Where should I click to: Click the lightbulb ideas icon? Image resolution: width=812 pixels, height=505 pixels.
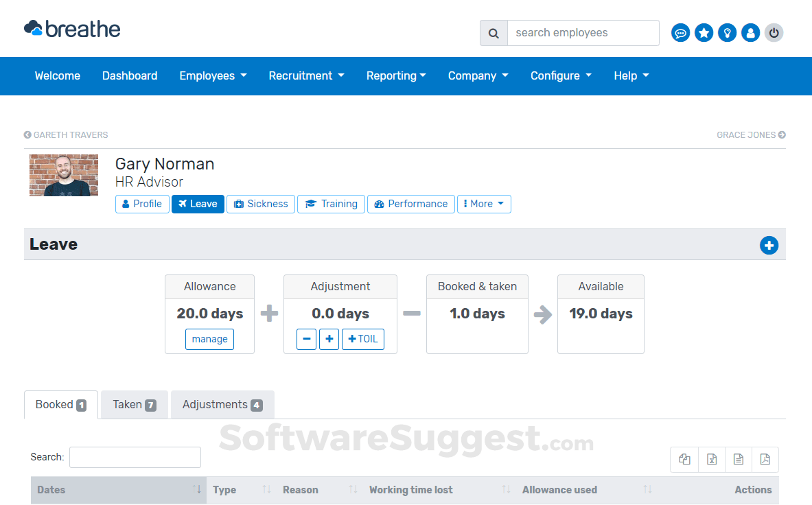727,33
